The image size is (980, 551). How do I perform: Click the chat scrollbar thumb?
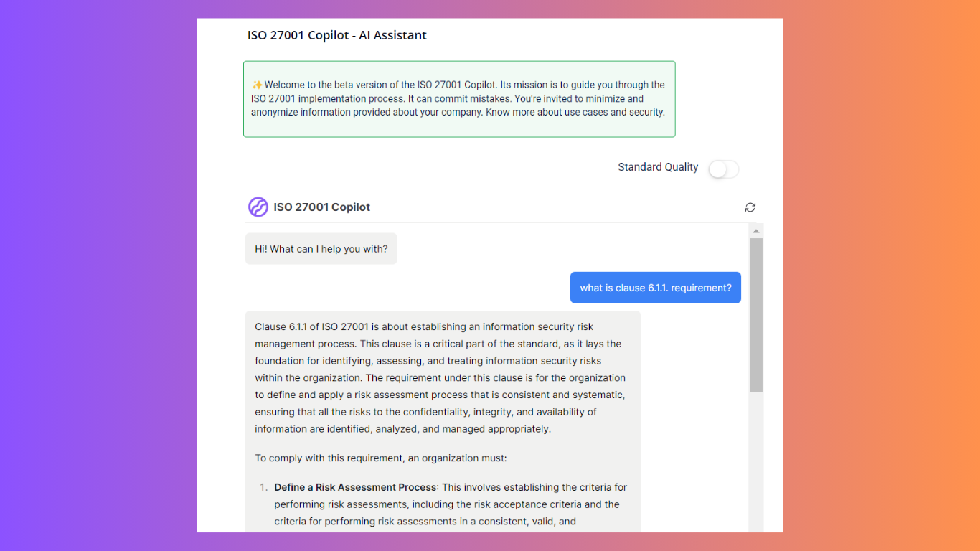[x=756, y=314]
